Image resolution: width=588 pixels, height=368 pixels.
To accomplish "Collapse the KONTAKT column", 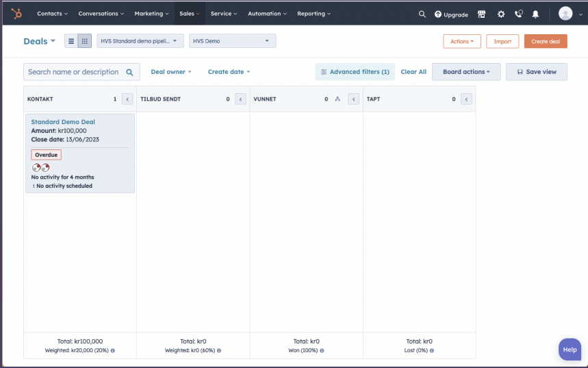I will (127, 99).
